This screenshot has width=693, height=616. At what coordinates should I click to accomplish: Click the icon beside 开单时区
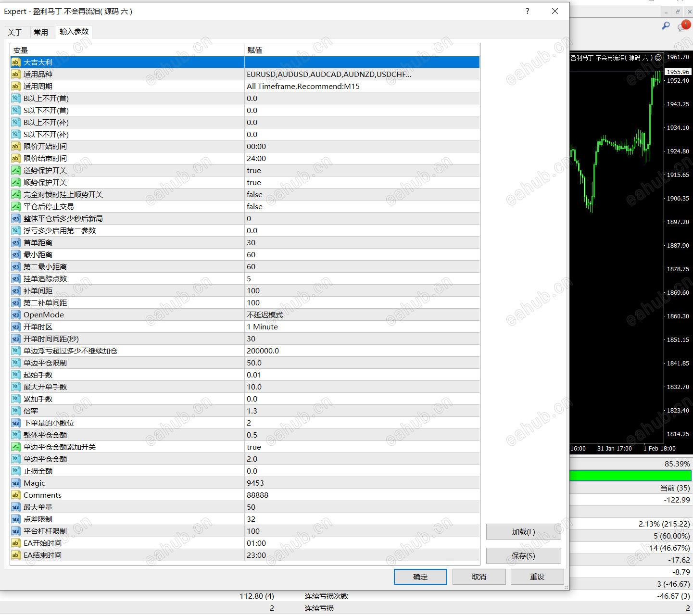coord(16,327)
